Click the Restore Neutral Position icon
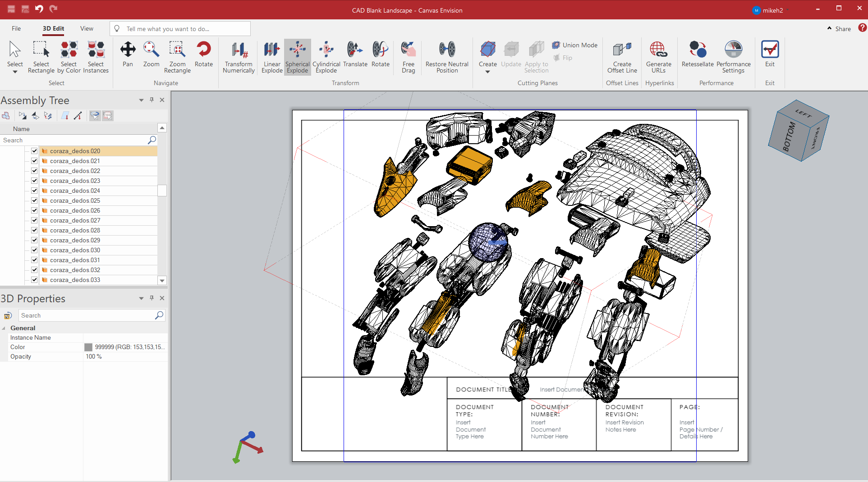Screen dimensions: 868x482 tap(447, 50)
